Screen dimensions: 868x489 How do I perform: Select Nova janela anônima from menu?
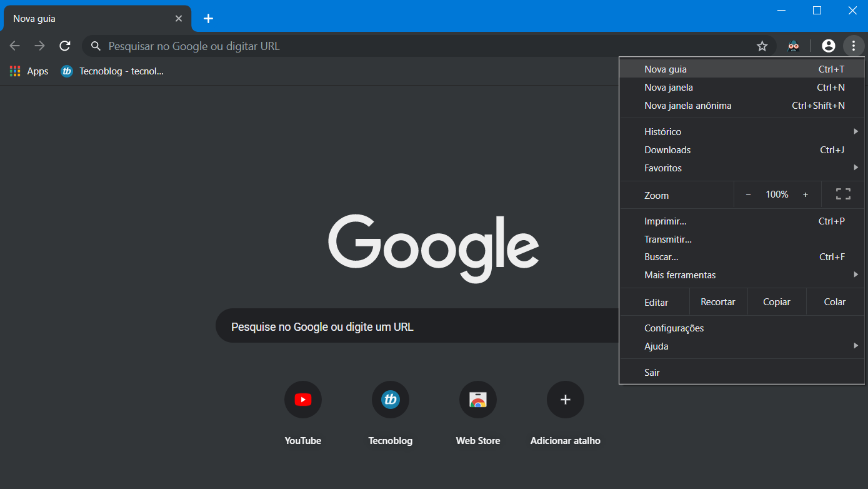(687, 106)
